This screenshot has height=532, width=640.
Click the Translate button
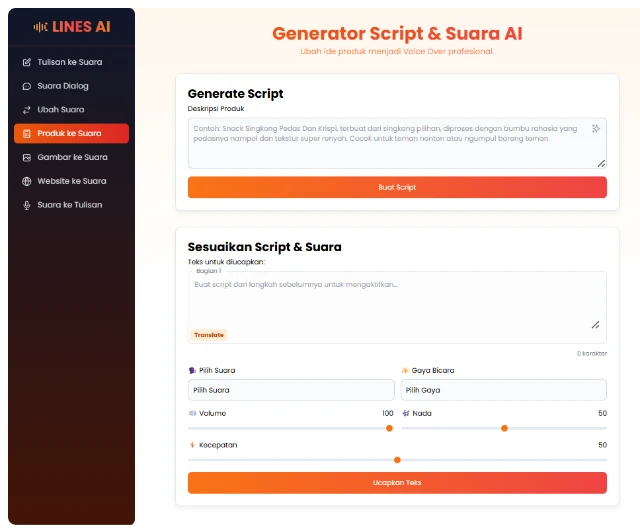point(209,335)
